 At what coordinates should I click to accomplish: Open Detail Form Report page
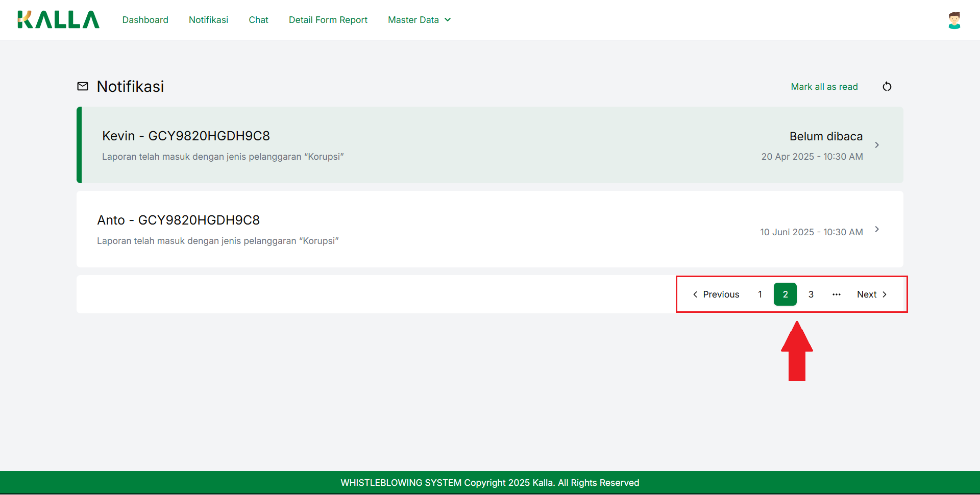pyautogui.click(x=328, y=20)
